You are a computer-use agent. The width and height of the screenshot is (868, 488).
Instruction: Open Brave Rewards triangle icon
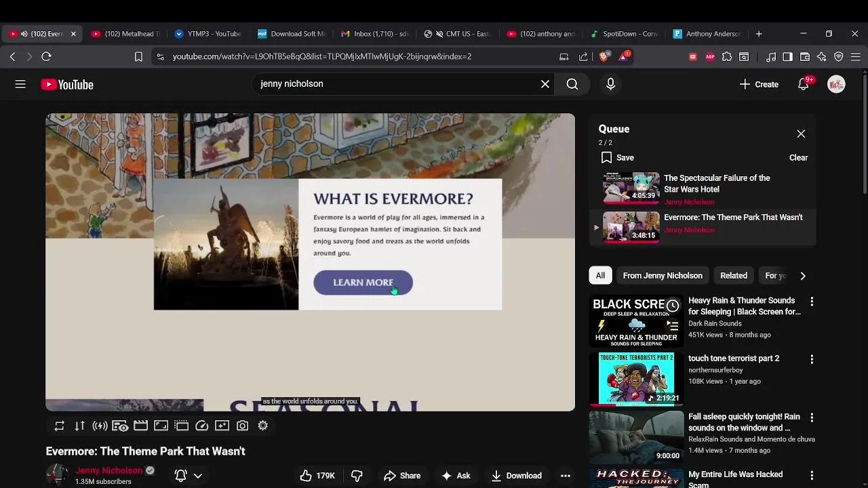623,56
